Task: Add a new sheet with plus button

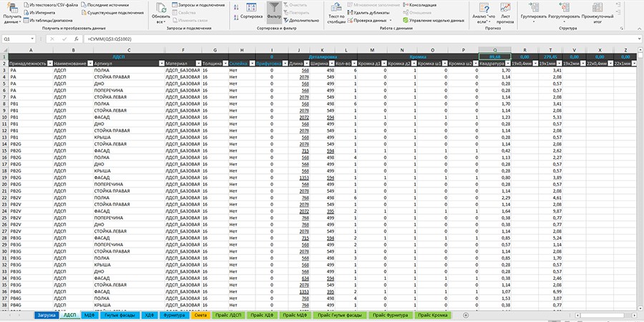Action: point(466,315)
